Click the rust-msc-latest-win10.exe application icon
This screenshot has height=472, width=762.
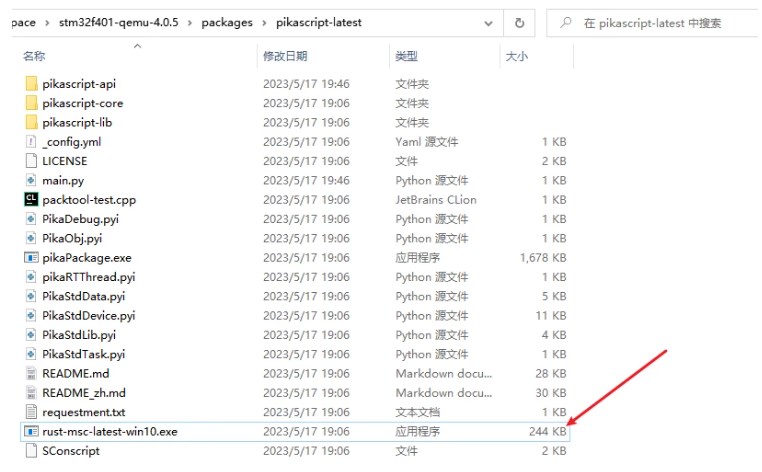pyautogui.click(x=31, y=431)
